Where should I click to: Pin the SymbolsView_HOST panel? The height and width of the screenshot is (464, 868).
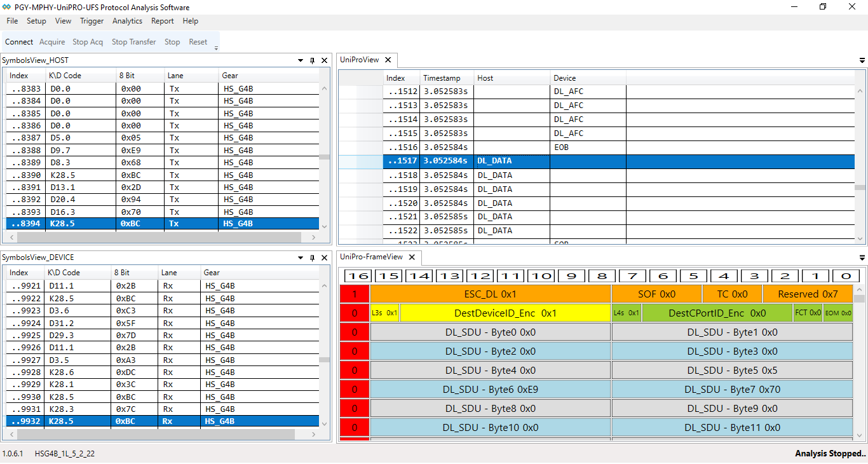[x=312, y=60]
